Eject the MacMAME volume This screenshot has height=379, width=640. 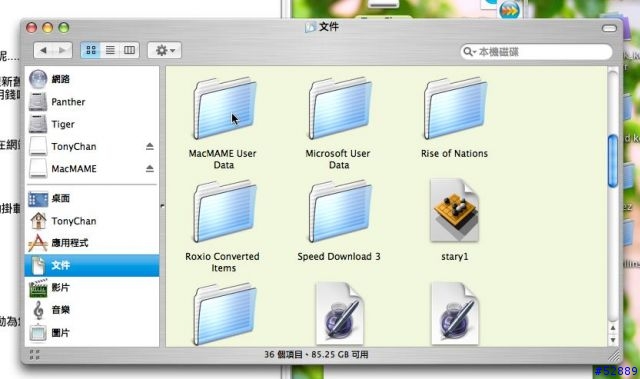pyautogui.click(x=150, y=168)
